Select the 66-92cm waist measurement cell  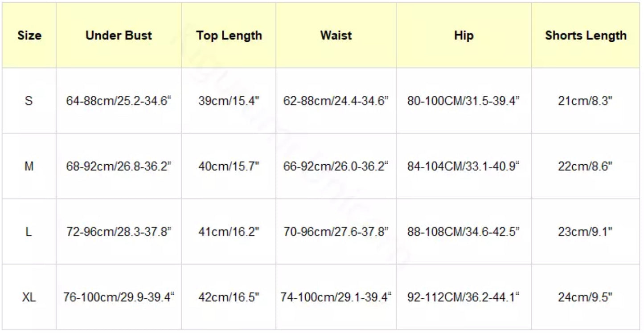(336, 166)
